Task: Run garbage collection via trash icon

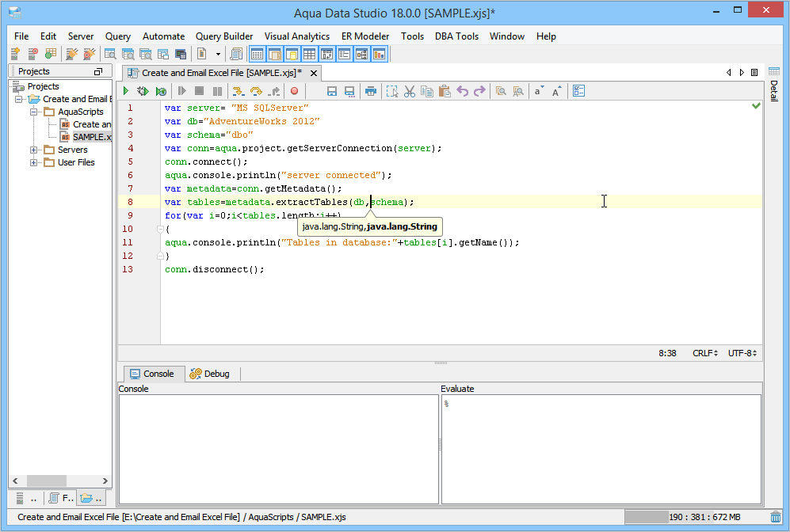Action: (x=775, y=517)
